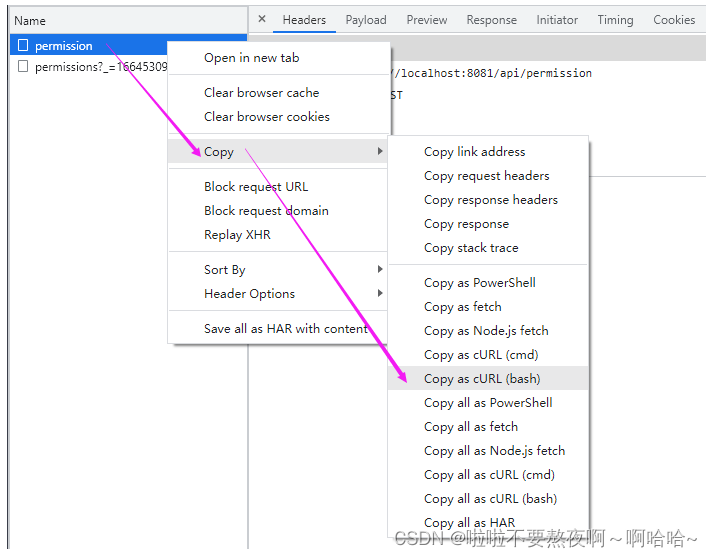Open the Response tab
712x558 pixels.
pos(492,20)
